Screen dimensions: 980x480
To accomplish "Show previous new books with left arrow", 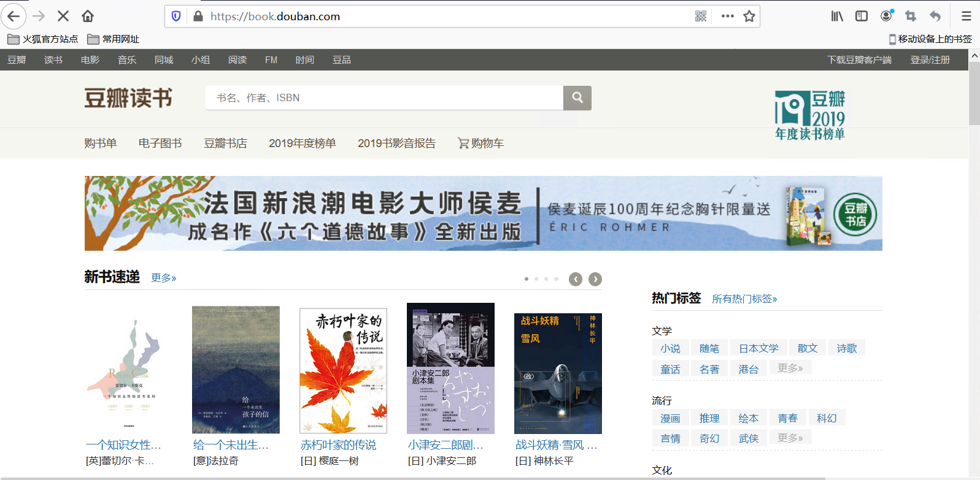I will (x=576, y=280).
